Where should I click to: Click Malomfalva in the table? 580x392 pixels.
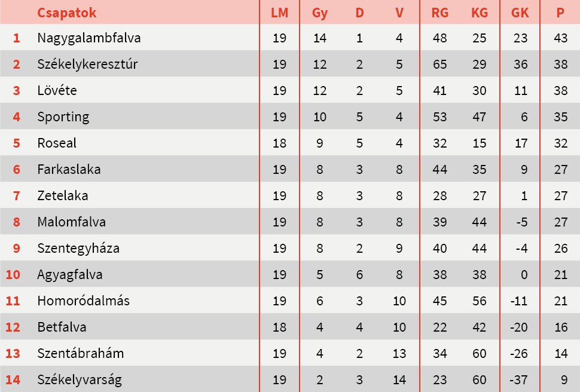[71, 222]
